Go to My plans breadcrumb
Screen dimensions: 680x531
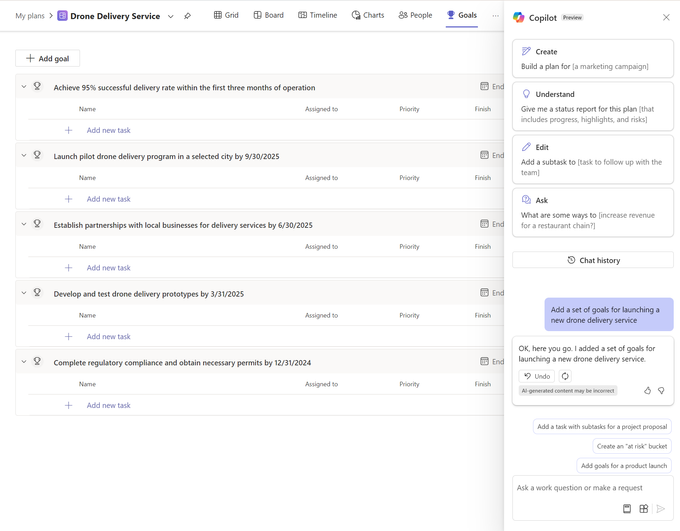pyautogui.click(x=30, y=16)
